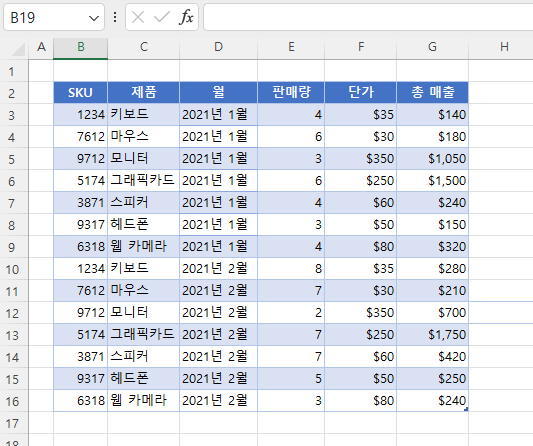
Task: Select the $140 total sales cell
Action: click(x=432, y=115)
